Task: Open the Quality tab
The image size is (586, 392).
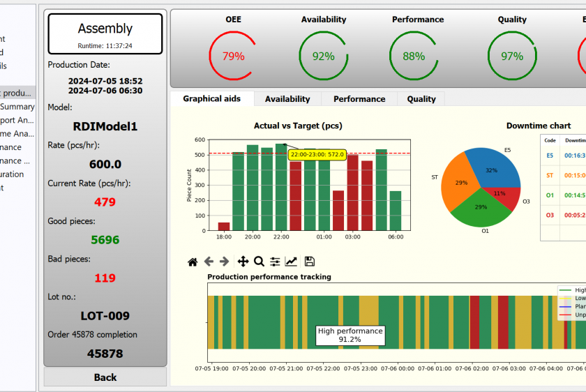Action: pyautogui.click(x=421, y=99)
